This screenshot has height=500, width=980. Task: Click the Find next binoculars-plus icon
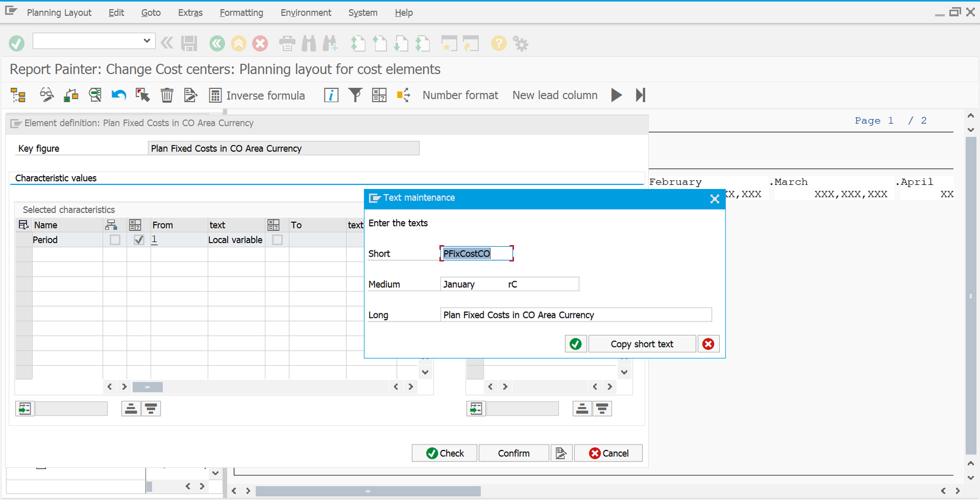click(x=330, y=43)
